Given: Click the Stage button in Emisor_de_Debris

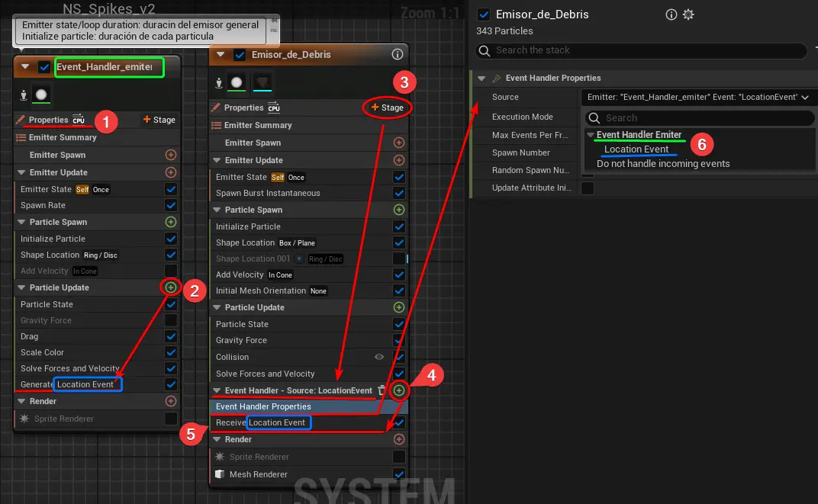Looking at the screenshot, I should 388,108.
